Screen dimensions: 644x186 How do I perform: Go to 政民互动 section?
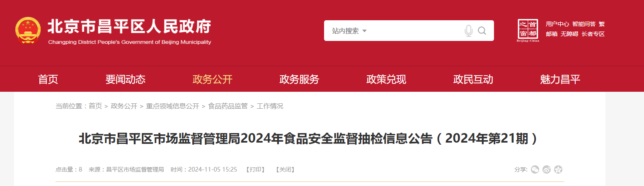click(x=473, y=79)
